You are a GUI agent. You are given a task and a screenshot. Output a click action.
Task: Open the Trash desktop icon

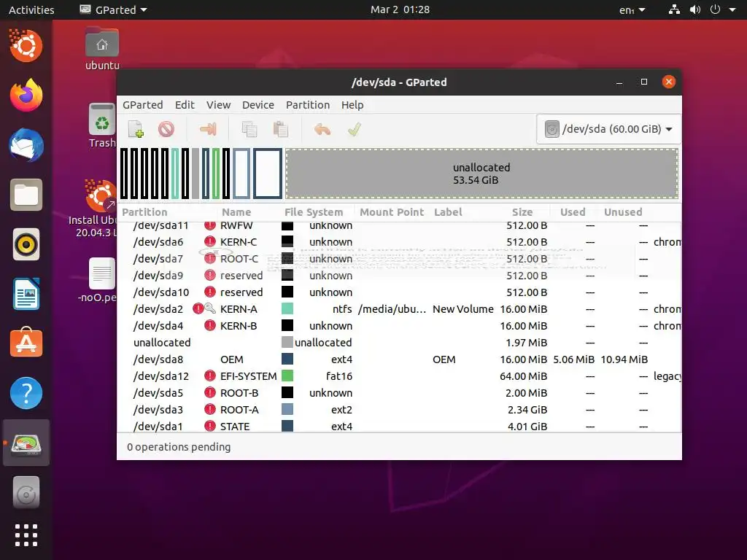(102, 126)
